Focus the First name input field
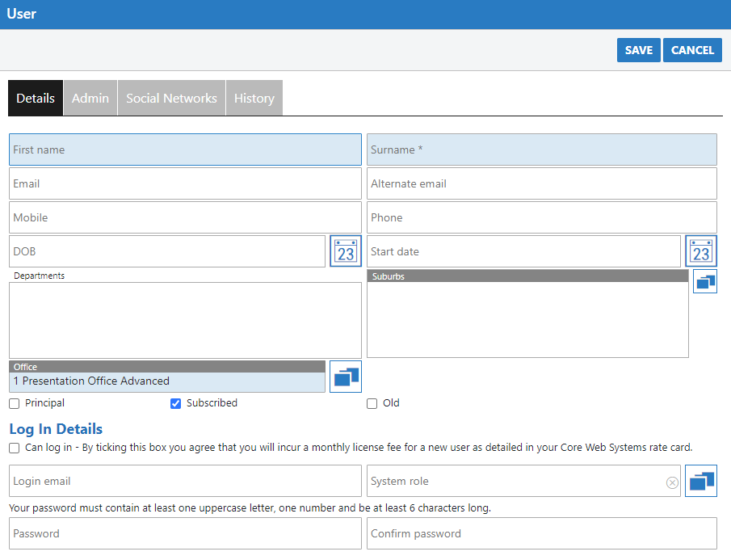Viewport: 731px width, 560px height. pyautogui.click(x=185, y=149)
